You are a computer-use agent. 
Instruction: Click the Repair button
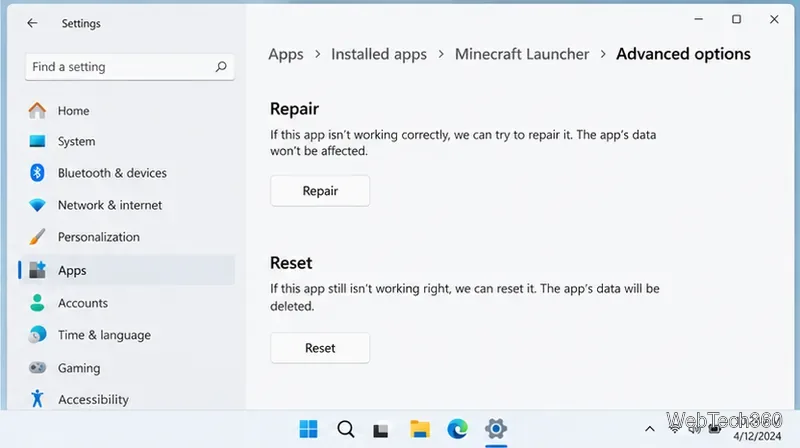click(320, 191)
